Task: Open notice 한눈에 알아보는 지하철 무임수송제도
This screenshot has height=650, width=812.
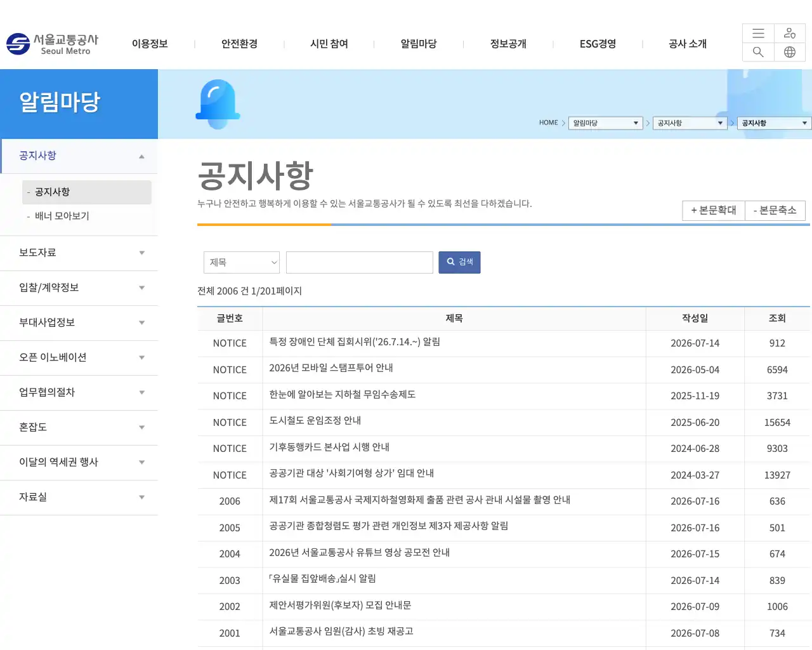Action: pos(343,395)
